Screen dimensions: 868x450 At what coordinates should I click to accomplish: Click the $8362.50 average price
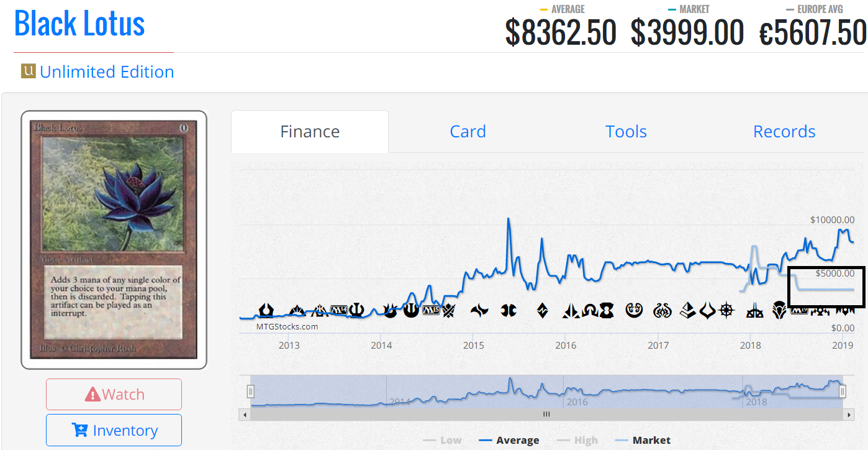click(x=561, y=32)
